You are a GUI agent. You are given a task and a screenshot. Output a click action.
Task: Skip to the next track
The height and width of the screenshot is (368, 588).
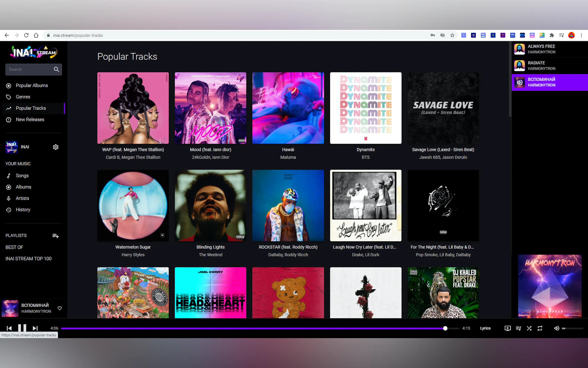(35, 328)
